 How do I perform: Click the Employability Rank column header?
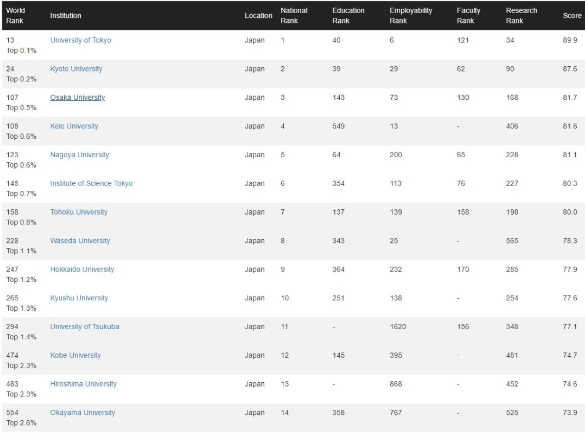[x=411, y=16]
